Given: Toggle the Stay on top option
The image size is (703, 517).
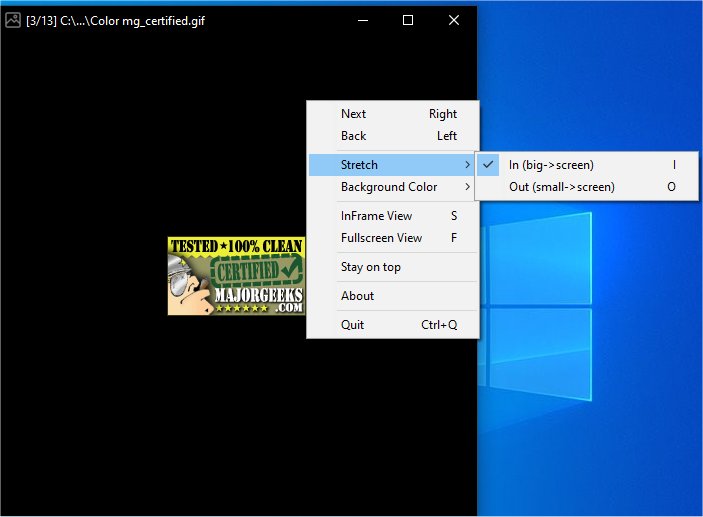Looking at the screenshot, I should pos(371,267).
